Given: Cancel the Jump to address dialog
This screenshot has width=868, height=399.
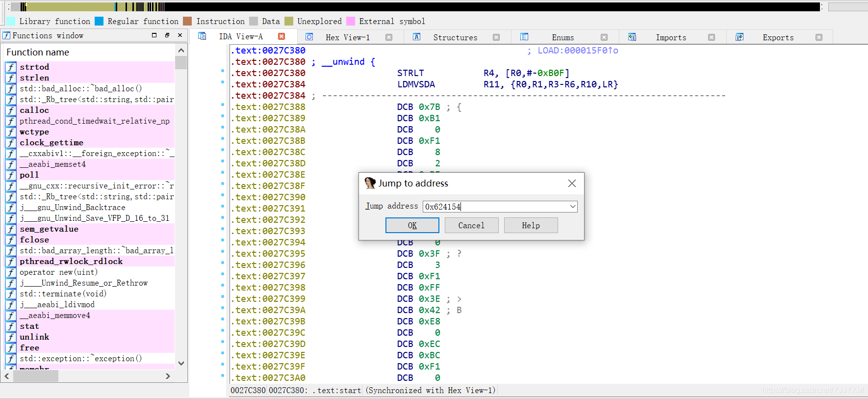Looking at the screenshot, I should [471, 225].
